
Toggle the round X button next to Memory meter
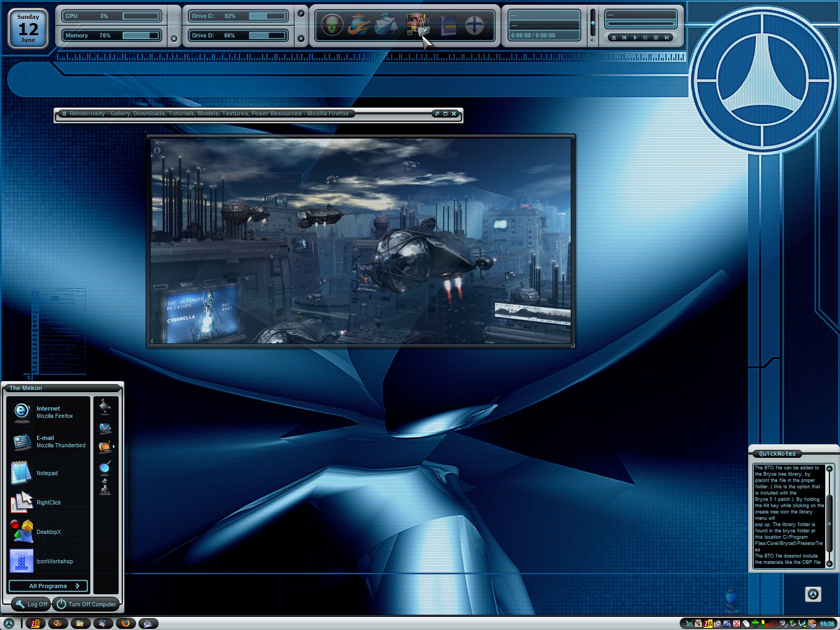(174, 38)
